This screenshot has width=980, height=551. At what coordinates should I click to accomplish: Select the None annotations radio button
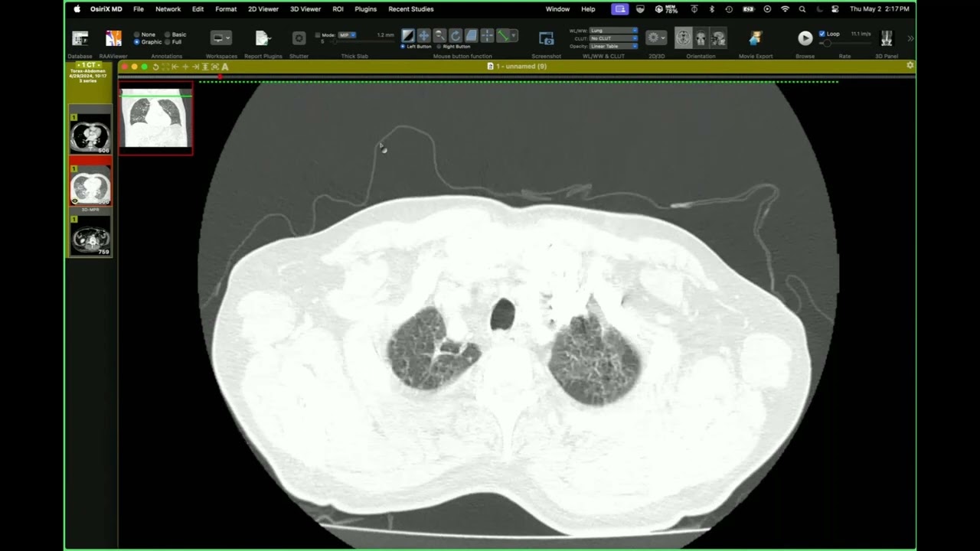[x=137, y=34]
